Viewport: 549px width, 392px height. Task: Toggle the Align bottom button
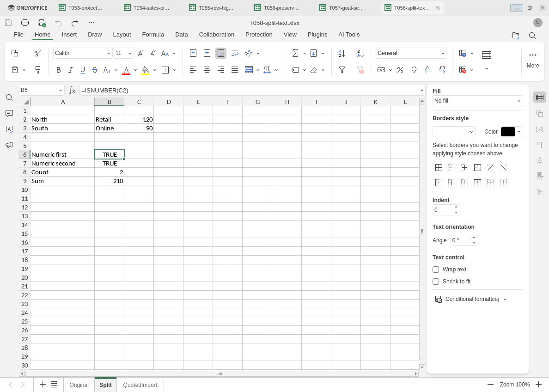pyautogui.click(x=221, y=53)
